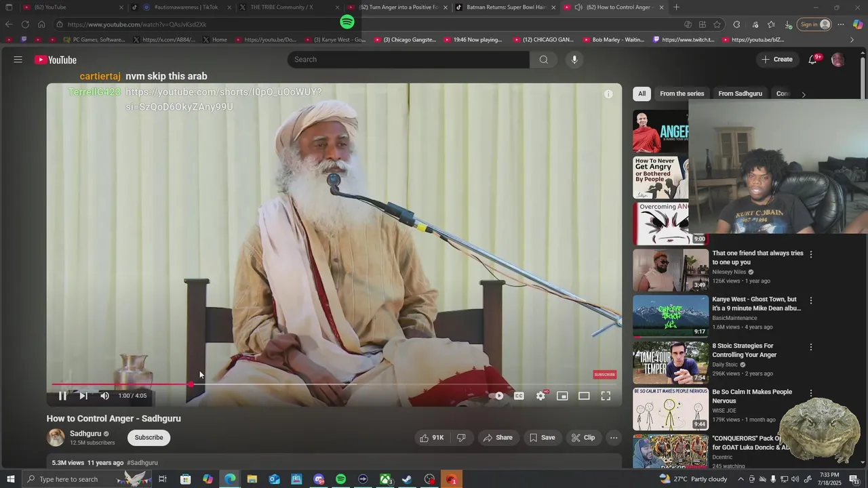
Task: Click the Daily Stoic channel name
Action: click(725, 365)
